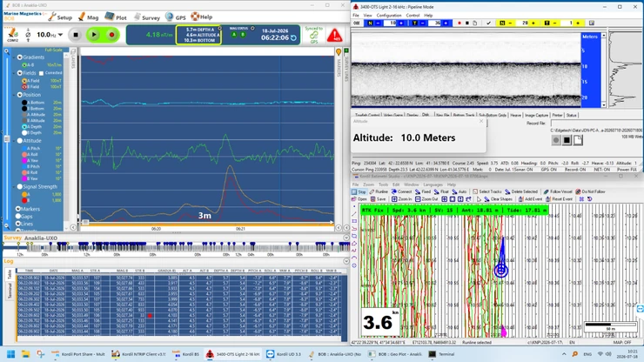Click the Zoom Out tool in Bathymetry Studio
This screenshot has height=362, width=644.
[x=426, y=199]
